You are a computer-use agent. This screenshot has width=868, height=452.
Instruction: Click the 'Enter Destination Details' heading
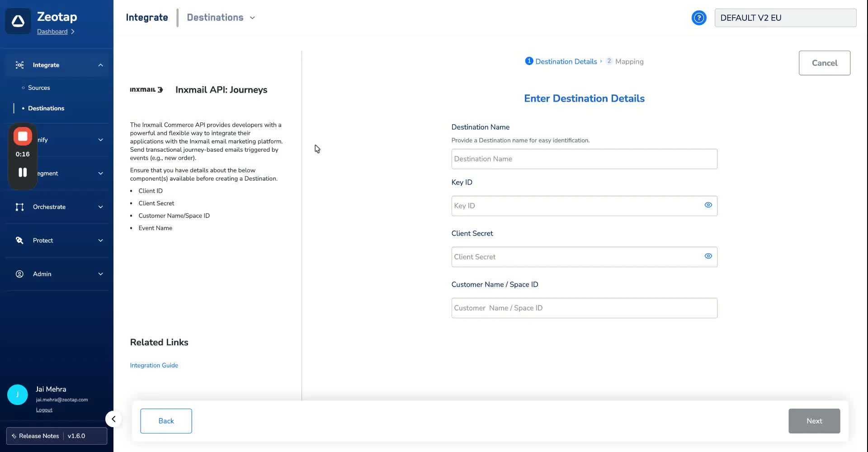(x=584, y=99)
